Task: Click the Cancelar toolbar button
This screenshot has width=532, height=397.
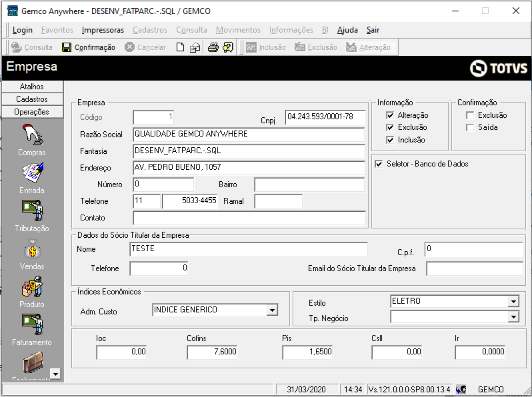Action: (x=145, y=47)
